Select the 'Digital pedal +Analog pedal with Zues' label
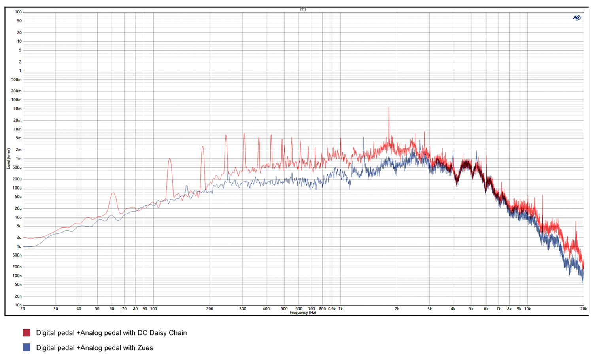 (x=94, y=348)
